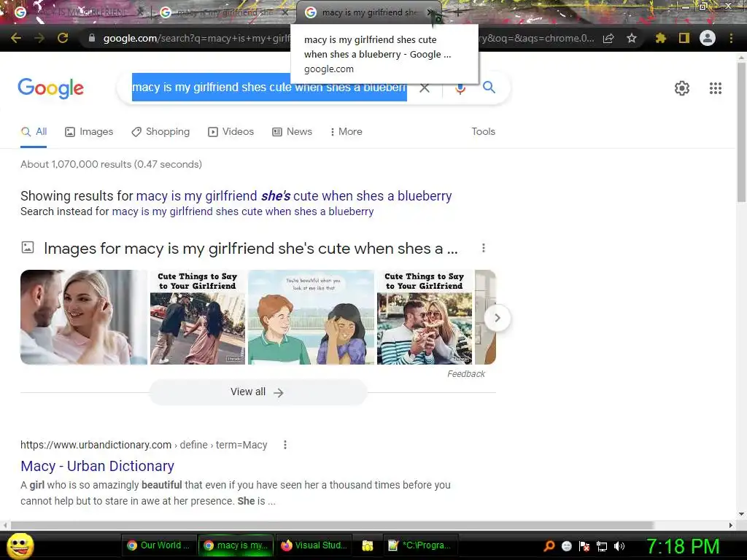Expand the More search categories
The image size is (747, 560).
coord(347,132)
